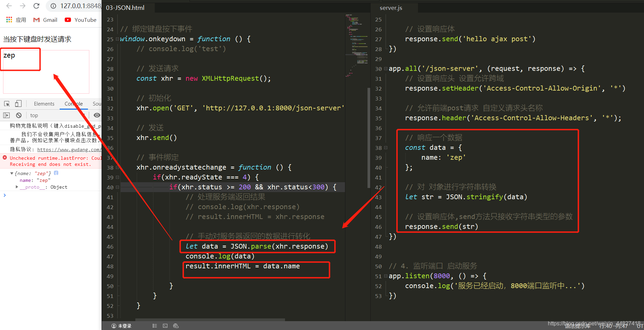The image size is (644, 330).
Task: Click the 'GET' string on line 32
Action: [x=183, y=108]
